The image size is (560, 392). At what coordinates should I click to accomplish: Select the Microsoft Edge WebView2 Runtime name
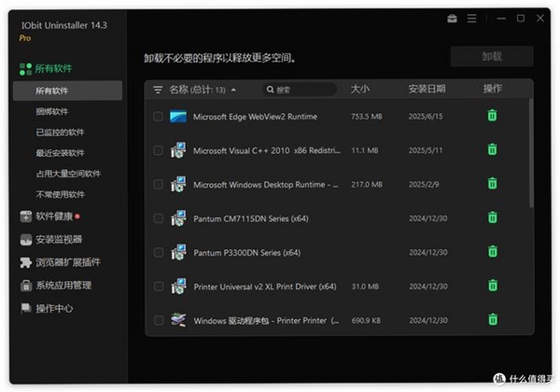point(255,117)
